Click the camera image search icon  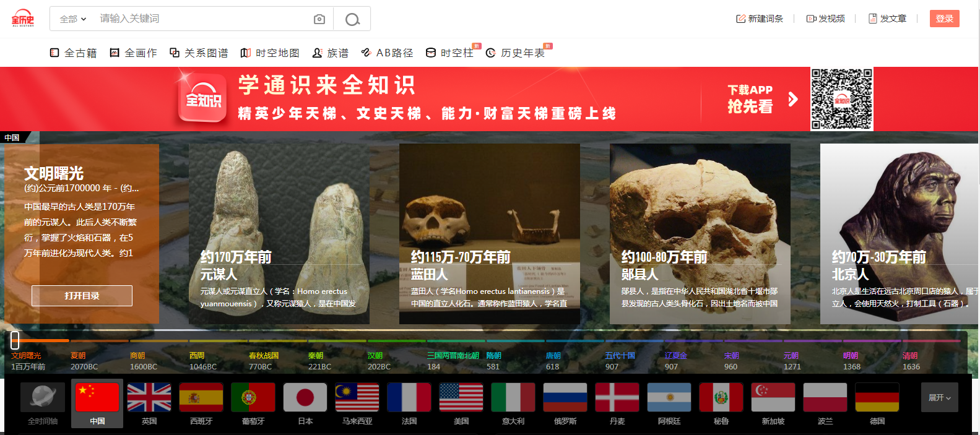click(x=319, y=19)
